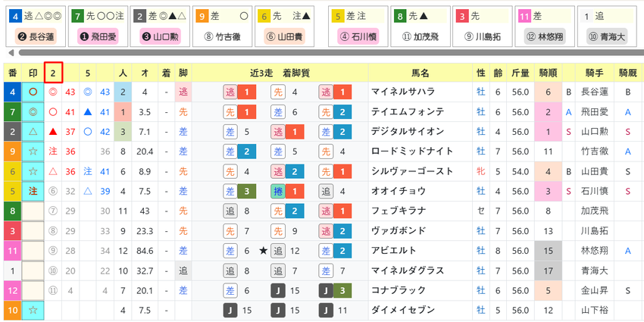The image size is (644, 322).
Task: Sort by the 騎厩 header
Action: pyautogui.click(x=628, y=73)
